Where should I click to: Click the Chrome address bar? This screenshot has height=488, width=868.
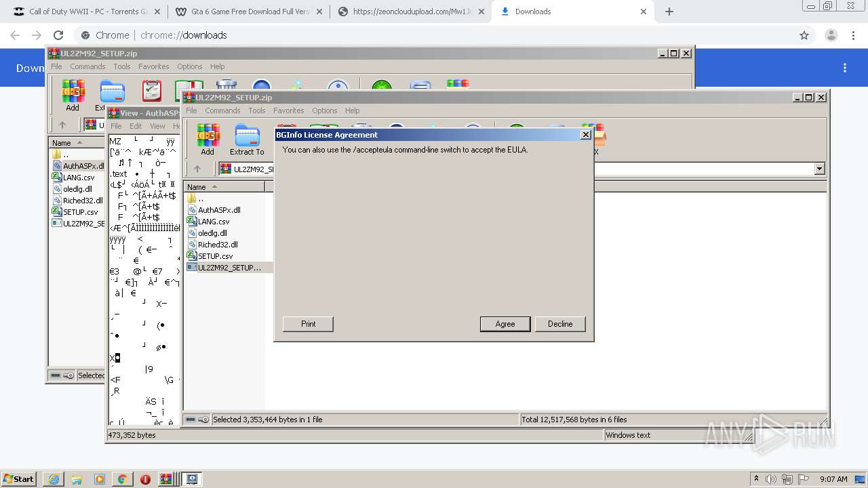[x=434, y=35]
